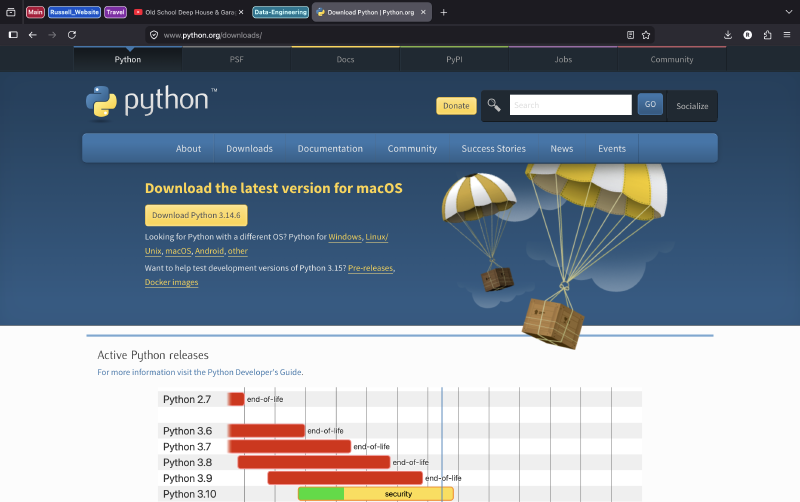This screenshot has width=800, height=502.
Task: Toggle the reader view icon in the address bar
Action: [630, 35]
